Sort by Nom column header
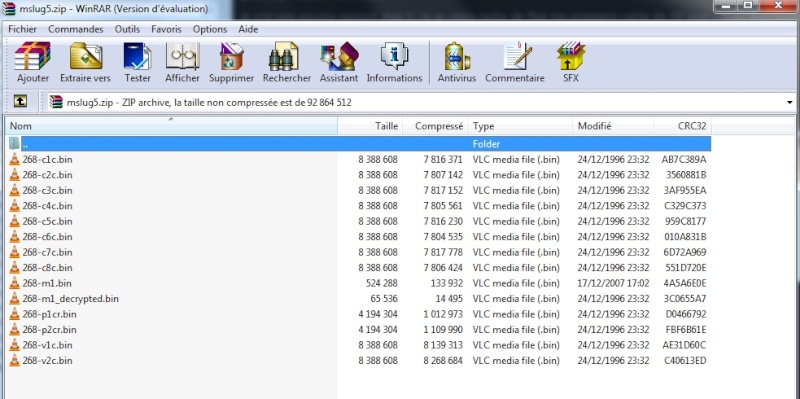800x399 pixels. click(x=171, y=126)
